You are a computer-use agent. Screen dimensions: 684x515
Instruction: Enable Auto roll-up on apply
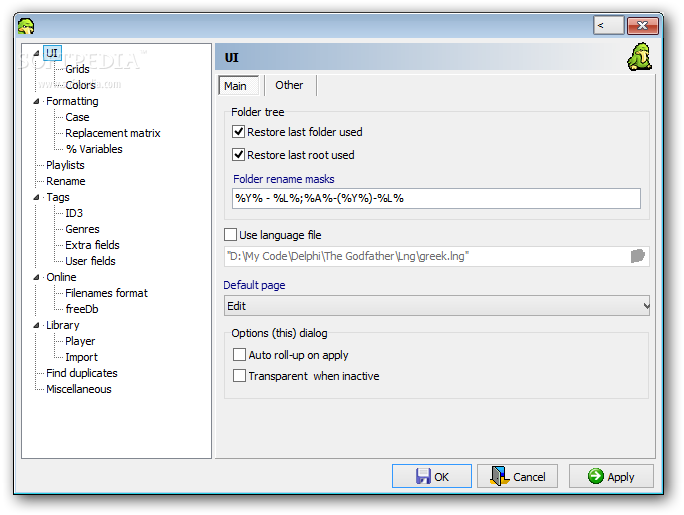[239, 355]
